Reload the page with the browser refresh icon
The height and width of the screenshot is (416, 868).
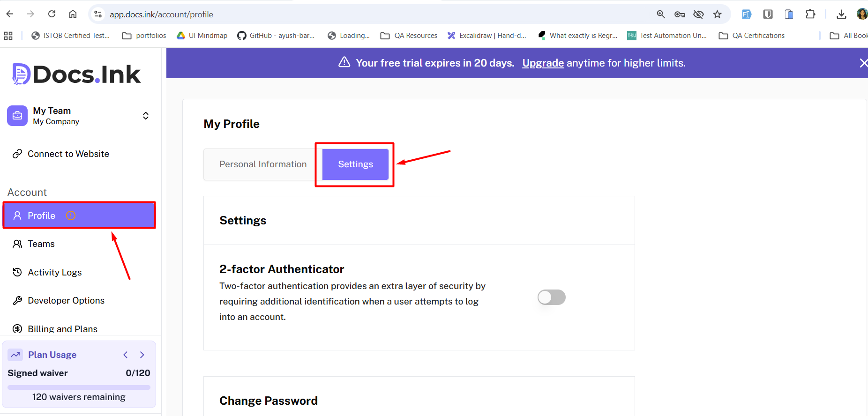coord(52,14)
